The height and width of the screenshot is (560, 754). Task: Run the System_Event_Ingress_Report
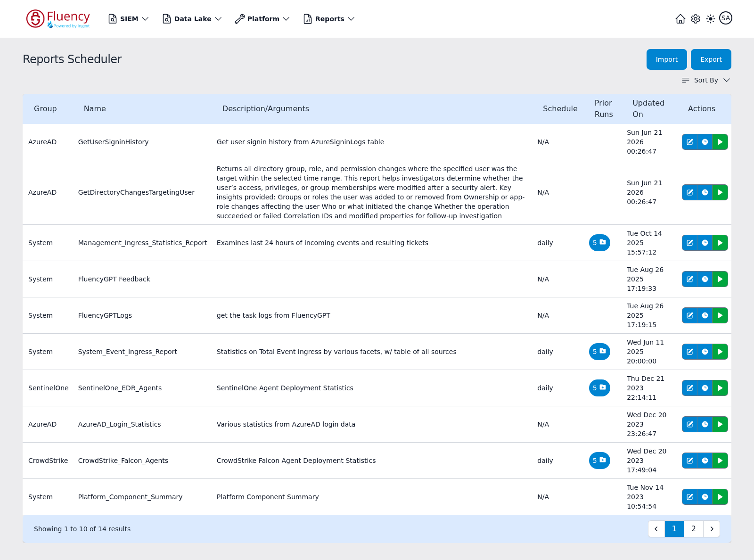720,352
